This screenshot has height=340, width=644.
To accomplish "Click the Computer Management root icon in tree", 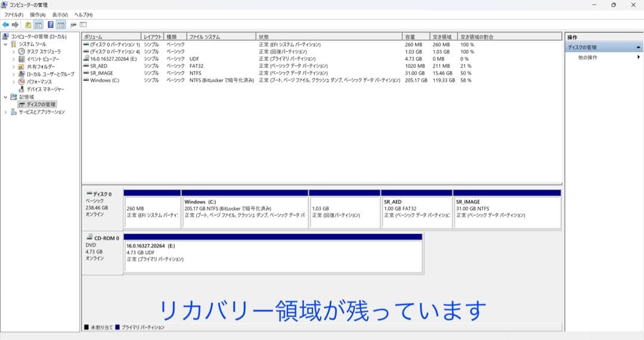I will 5,36.
